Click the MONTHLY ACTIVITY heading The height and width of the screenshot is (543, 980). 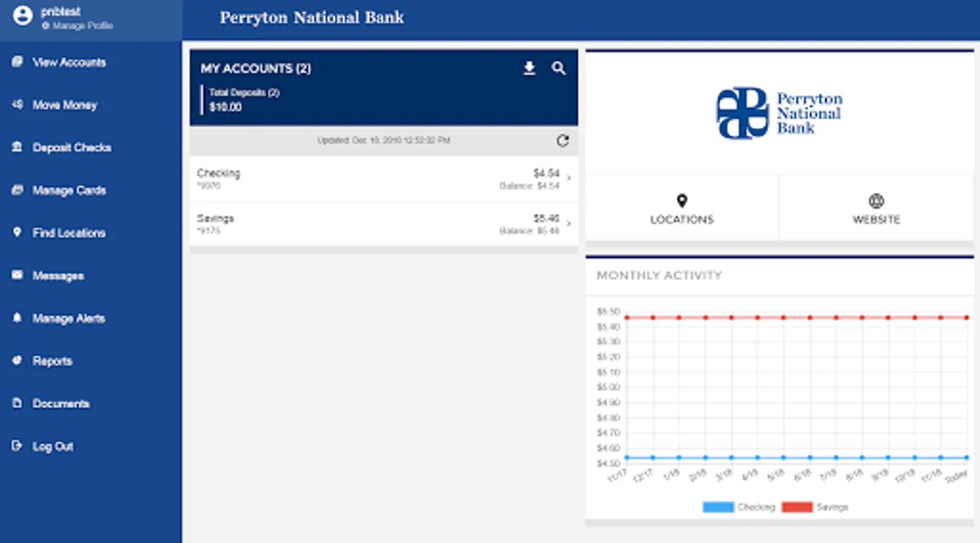659,275
